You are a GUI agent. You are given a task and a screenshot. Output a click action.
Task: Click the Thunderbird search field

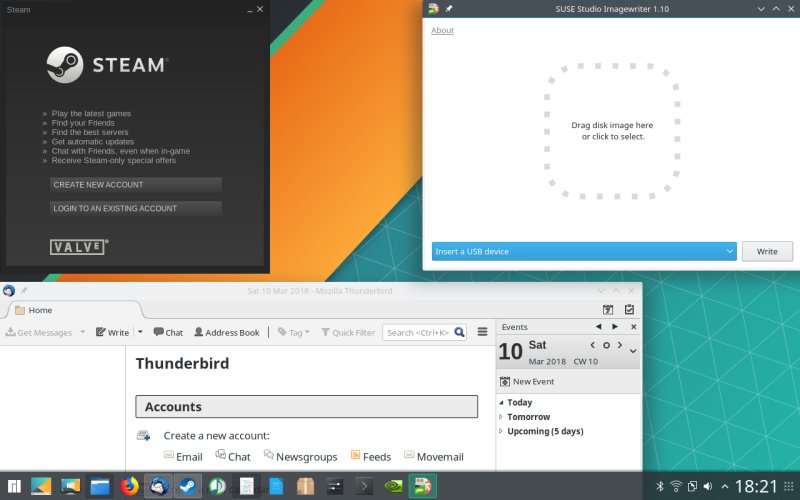click(x=419, y=332)
